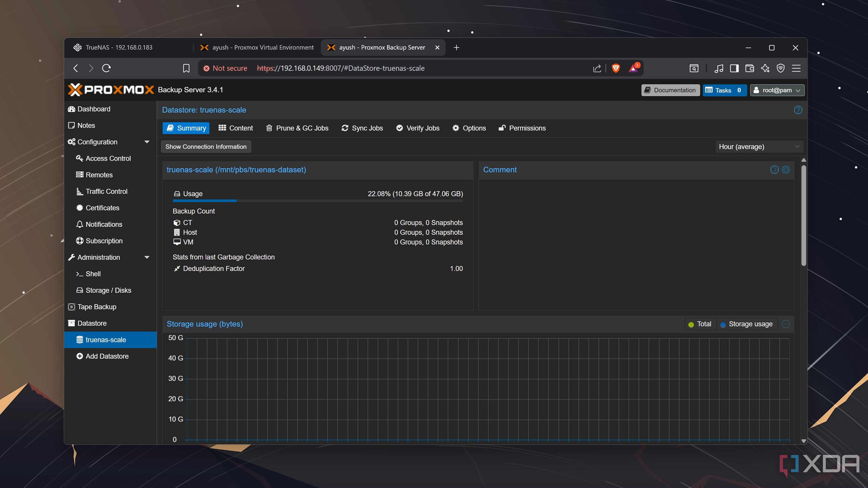Click the music playlist icon in toolbar
This screenshot has width=868, height=488.
pyautogui.click(x=719, y=68)
